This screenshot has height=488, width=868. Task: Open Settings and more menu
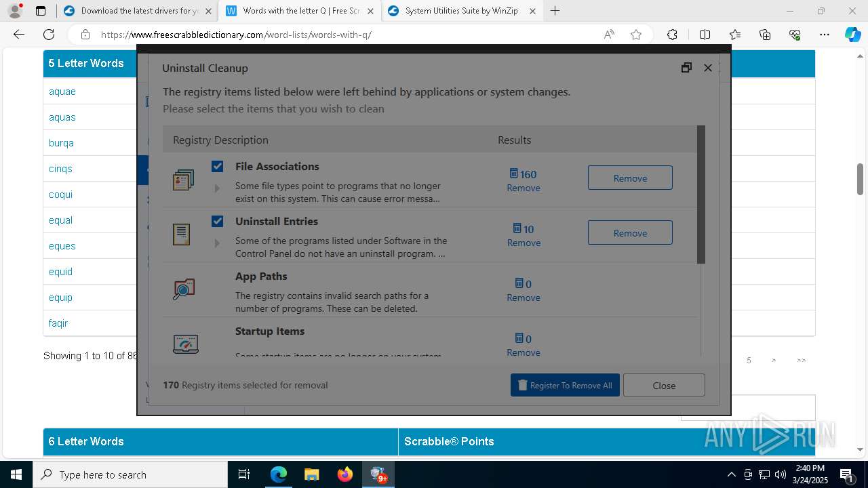(825, 35)
